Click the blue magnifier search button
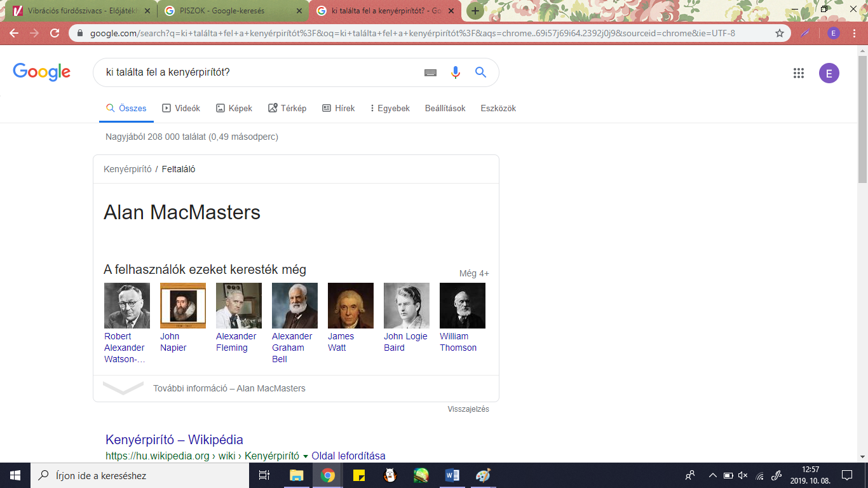868x488 pixels. tap(480, 72)
